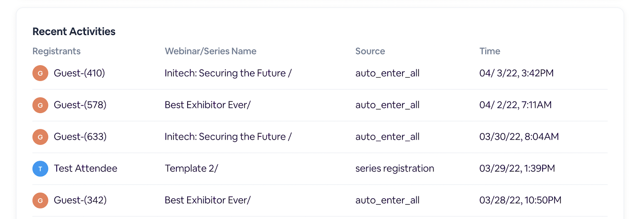Click the Webinar/Series Name column header
The image size is (644, 219).
coord(211,51)
